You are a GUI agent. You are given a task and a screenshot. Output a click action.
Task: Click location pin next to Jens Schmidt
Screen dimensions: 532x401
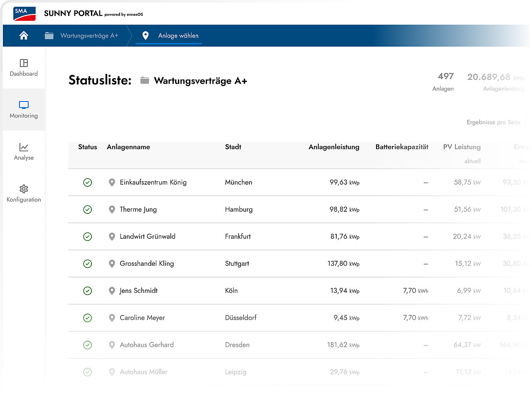pyautogui.click(x=112, y=291)
